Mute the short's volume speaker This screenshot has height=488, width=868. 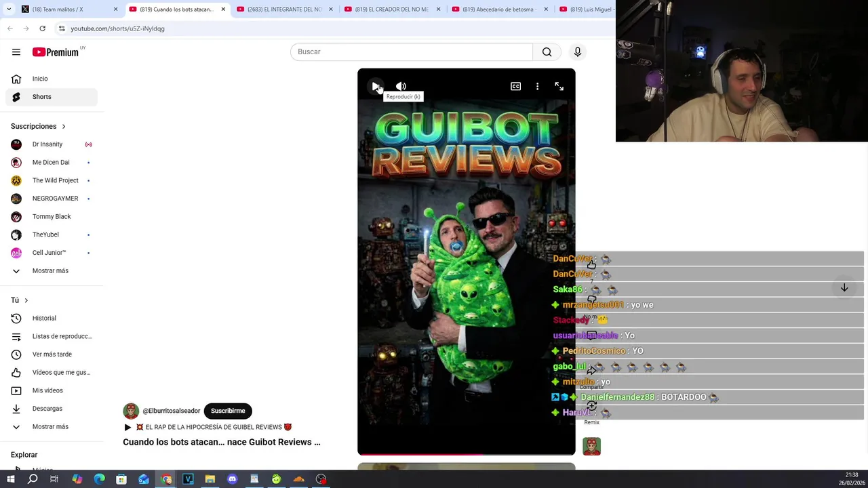[401, 86]
